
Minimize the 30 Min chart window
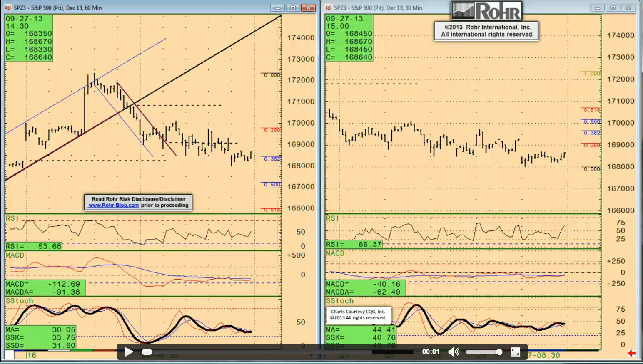point(597,8)
